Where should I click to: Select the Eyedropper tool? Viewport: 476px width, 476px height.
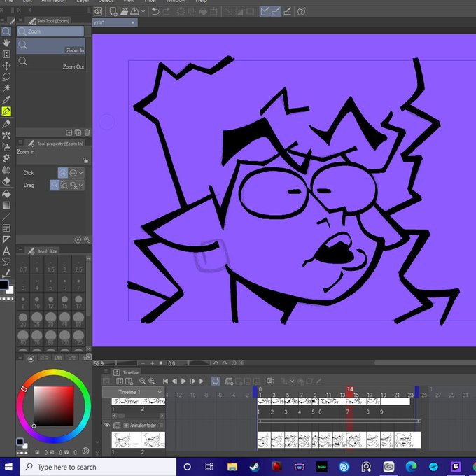[6, 99]
